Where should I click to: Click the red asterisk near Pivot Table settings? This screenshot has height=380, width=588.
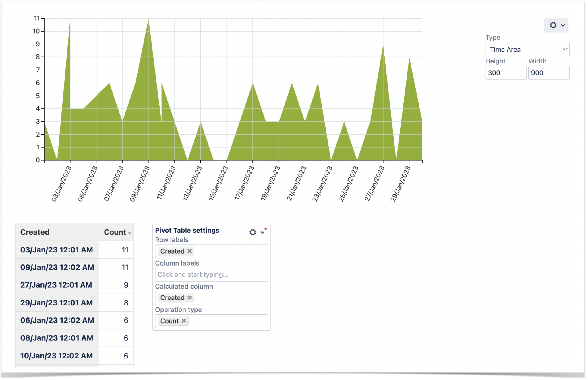(266, 229)
